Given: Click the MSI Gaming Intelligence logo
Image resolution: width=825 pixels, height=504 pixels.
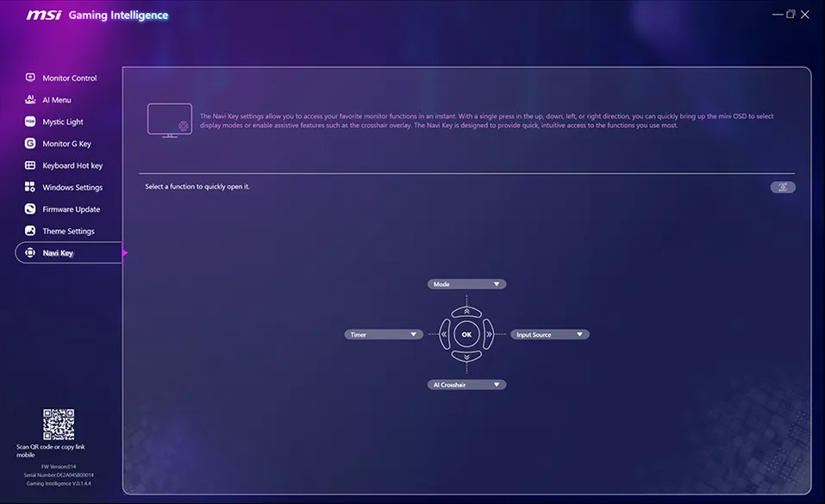Looking at the screenshot, I should (x=97, y=15).
